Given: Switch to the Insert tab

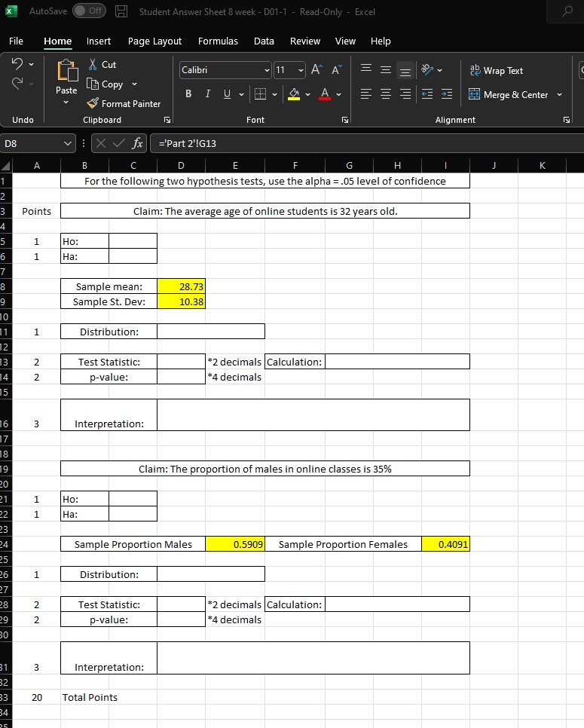Looking at the screenshot, I should (99, 41).
